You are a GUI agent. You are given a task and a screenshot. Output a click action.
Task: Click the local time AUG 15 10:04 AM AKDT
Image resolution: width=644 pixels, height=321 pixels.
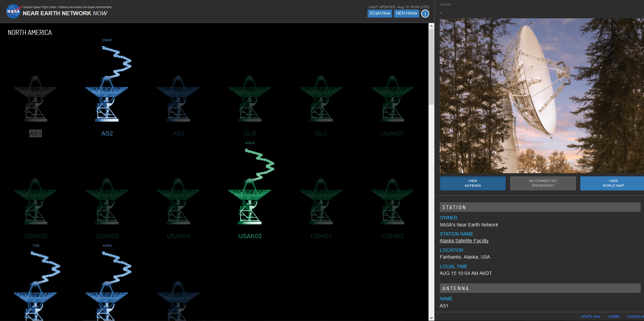coord(466,274)
